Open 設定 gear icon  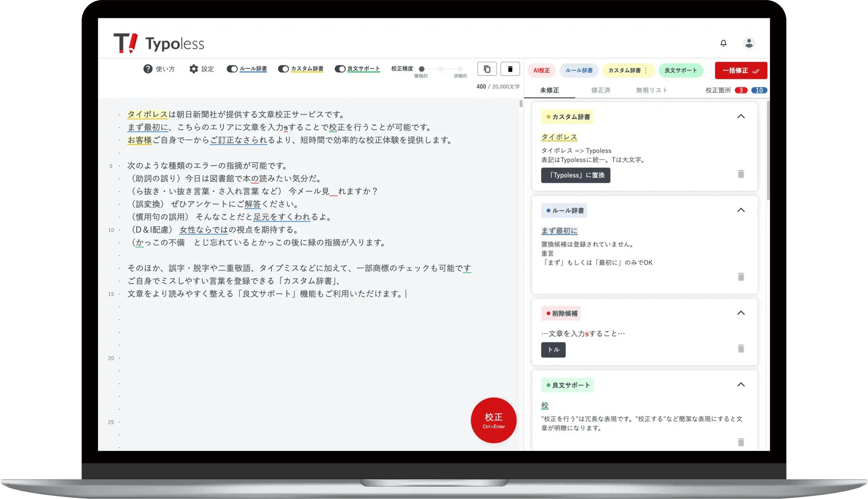[194, 69]
